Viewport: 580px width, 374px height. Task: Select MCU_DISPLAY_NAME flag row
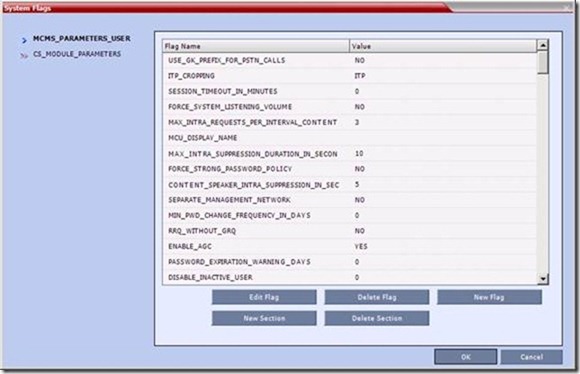350,138
